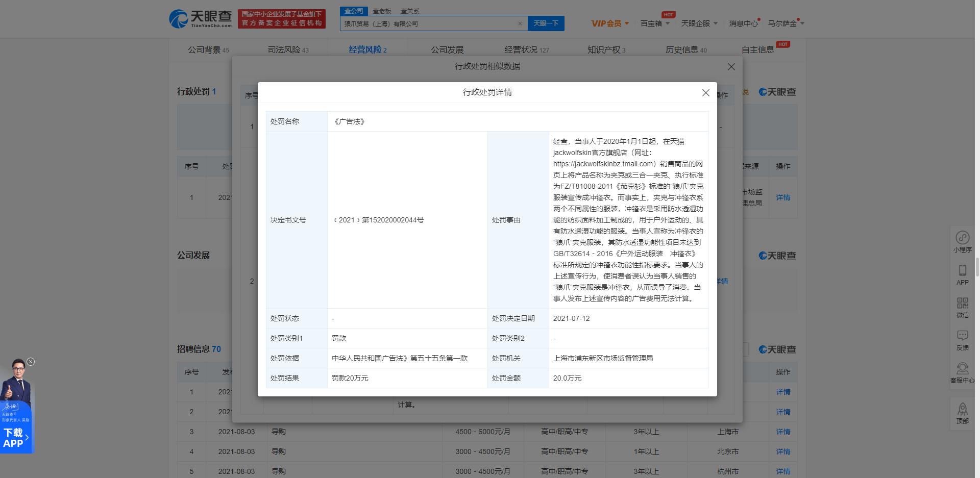Screen dimensions: 980x478
Task: Close the 行政处罚详情 dialog
Action: click(706, 92)
